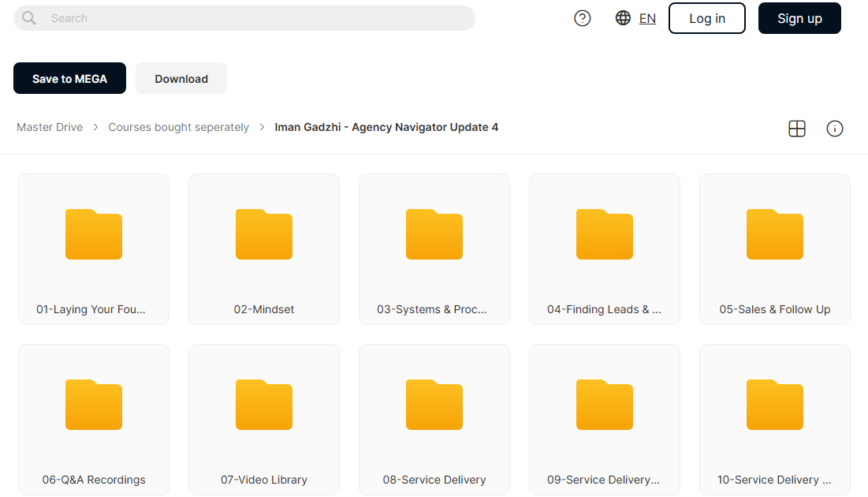Open the 10-Service Delivery ... folder icon
The height and width of the screenshot is (497, 868).
tap(774, 405)
